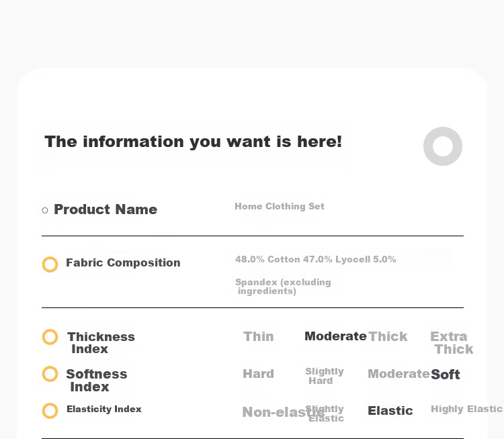Click the small circle before Product Name
Viewport: 504px width, 439px height.
[45, 210]
